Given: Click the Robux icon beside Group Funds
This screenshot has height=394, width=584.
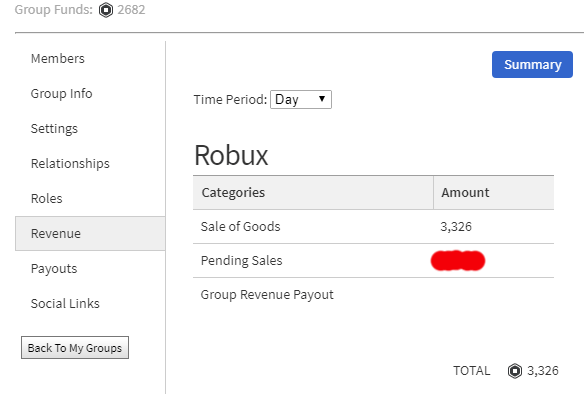Looking at the screenshot, I should [106, 10].
